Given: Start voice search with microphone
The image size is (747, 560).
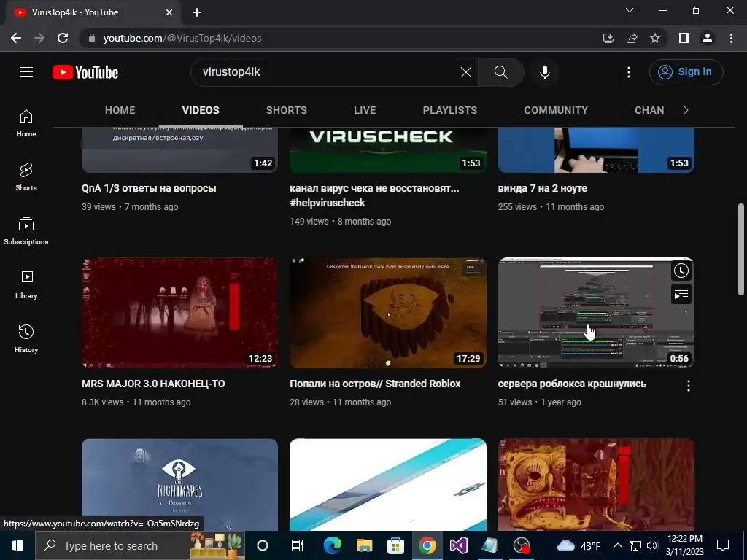Looking at the screenshot, I should pyautogui.click(x=544, y=72).
